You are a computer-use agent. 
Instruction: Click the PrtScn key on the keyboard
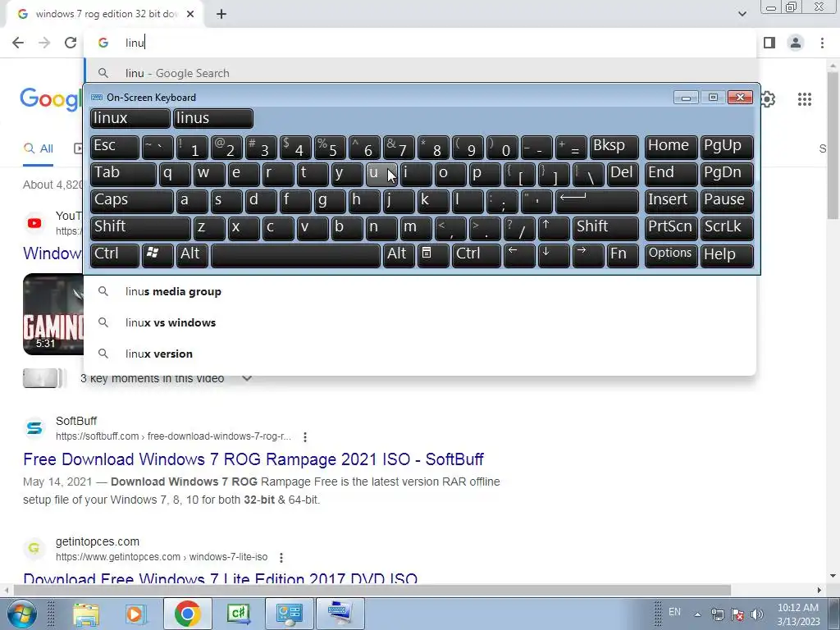(671, 228)
